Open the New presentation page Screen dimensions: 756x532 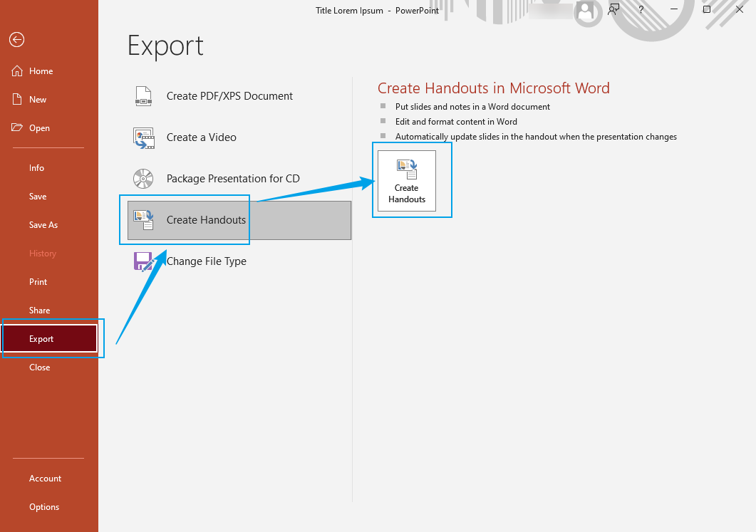coord(36,99)
